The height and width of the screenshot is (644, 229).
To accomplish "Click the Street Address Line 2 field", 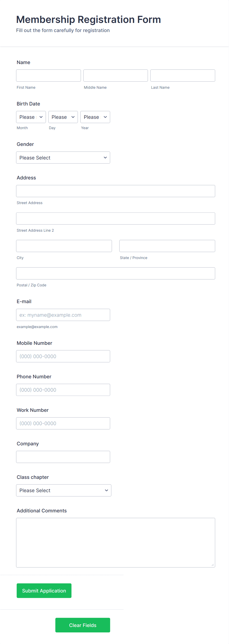I will (x=115, y=218).
